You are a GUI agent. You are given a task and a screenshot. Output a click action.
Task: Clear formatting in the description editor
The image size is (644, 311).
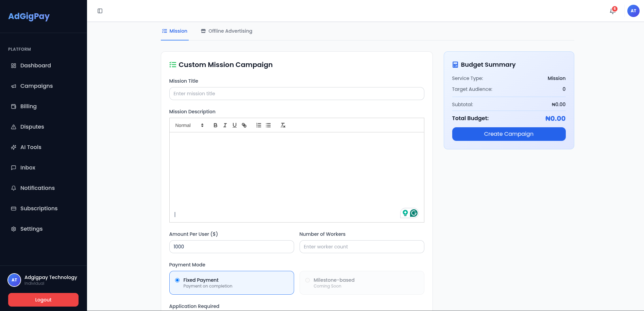(283, 125)
